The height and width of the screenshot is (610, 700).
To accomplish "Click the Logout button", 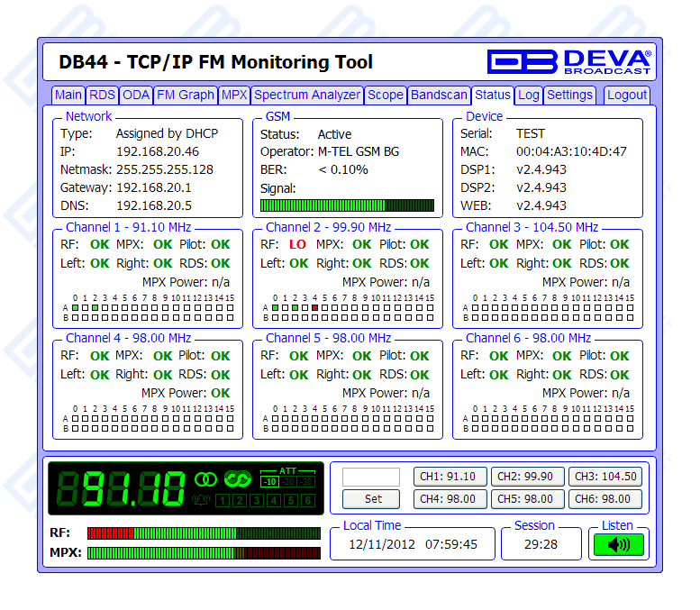I will coord(627,95).
